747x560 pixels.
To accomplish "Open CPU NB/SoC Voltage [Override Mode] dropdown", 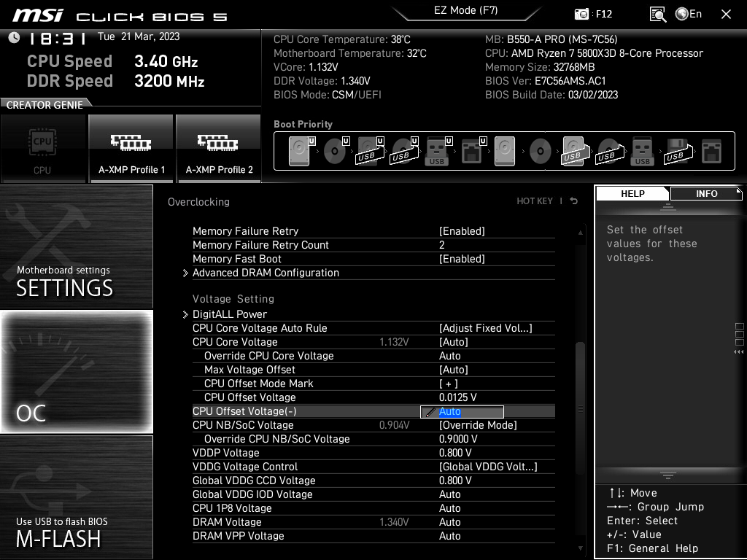I will coord(478,425).
